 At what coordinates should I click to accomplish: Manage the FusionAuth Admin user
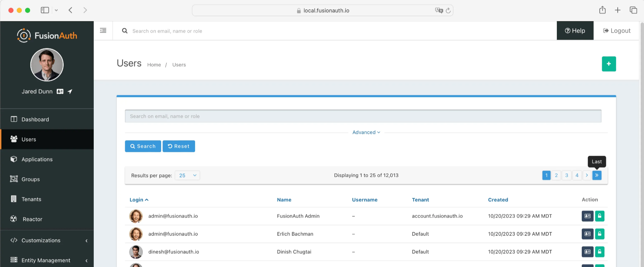[588, 216]
